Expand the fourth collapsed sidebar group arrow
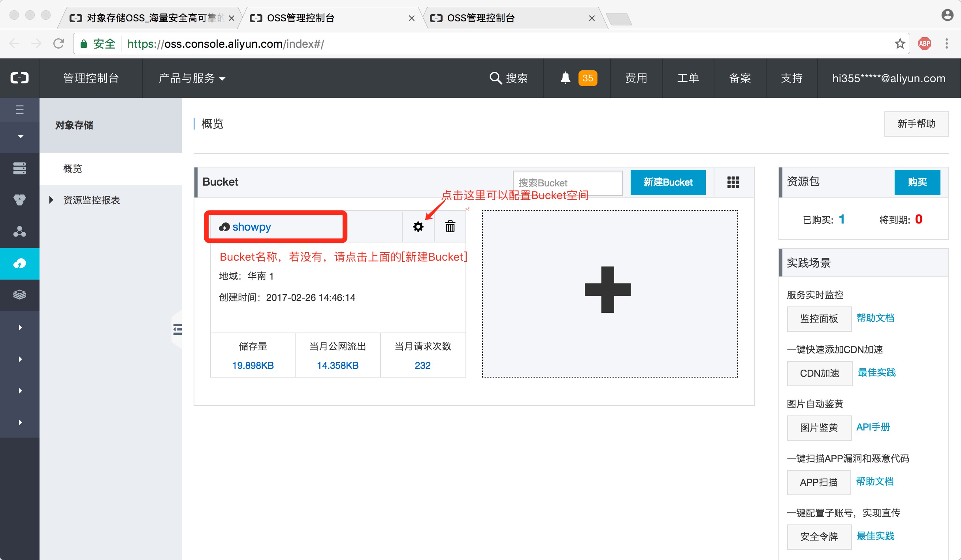Image resolution: width=961 pixels, height=560 pixels. 20,422
